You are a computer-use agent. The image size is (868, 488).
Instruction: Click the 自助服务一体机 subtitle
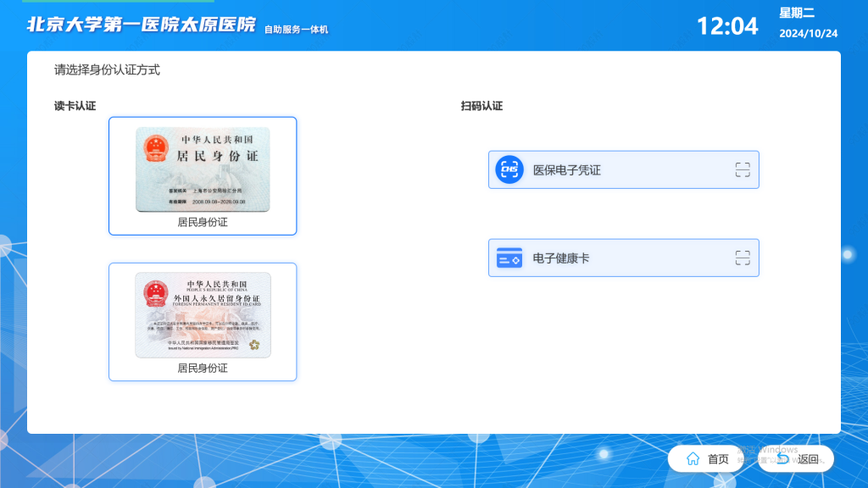[296, 30]
